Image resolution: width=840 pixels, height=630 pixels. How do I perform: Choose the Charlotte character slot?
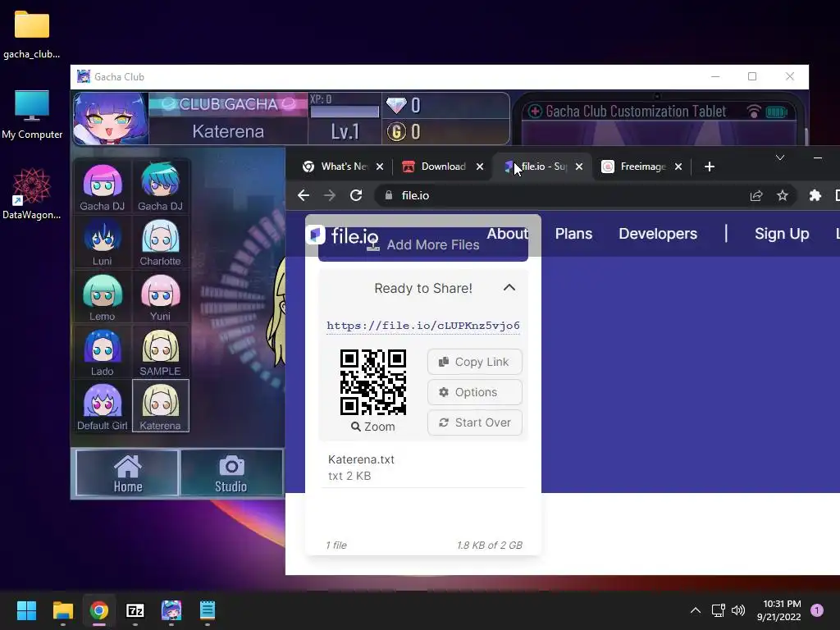pyautogui.click(x=160, y=242)
